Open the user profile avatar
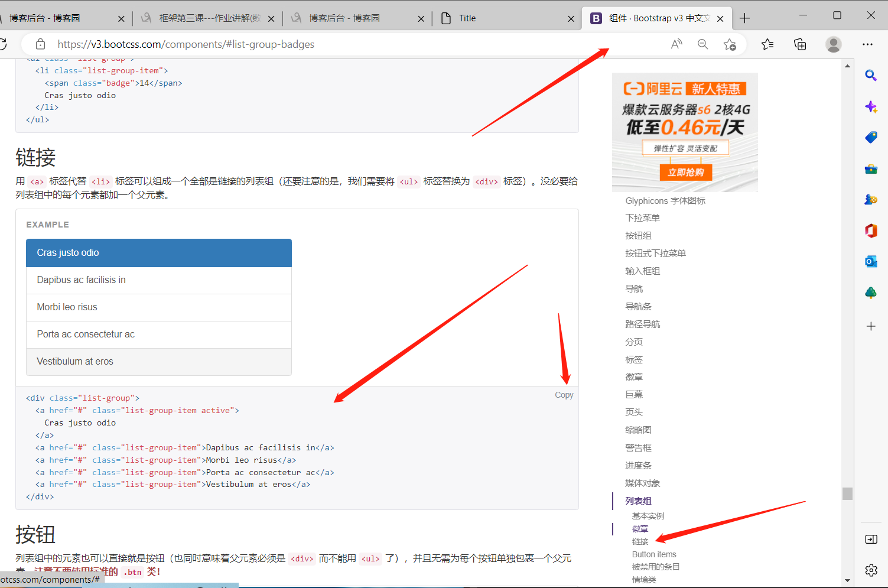The image size is (888, 588). pos(834,44)
